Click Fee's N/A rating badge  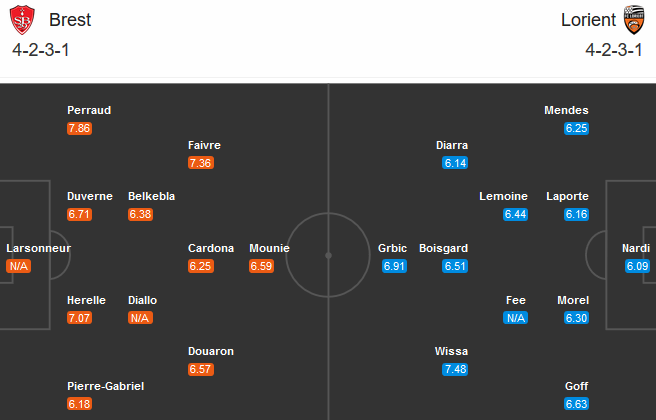pos(515,318)
